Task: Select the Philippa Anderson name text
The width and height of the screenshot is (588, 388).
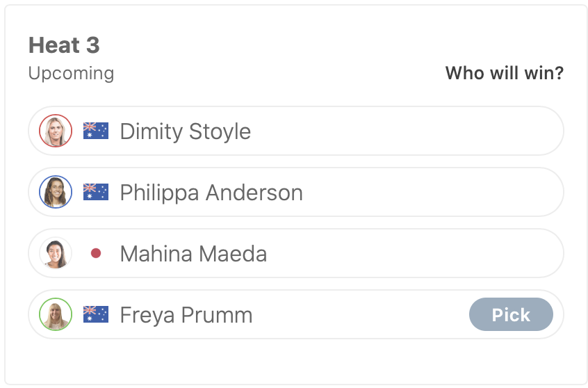Action: click(x=211, y=193)
